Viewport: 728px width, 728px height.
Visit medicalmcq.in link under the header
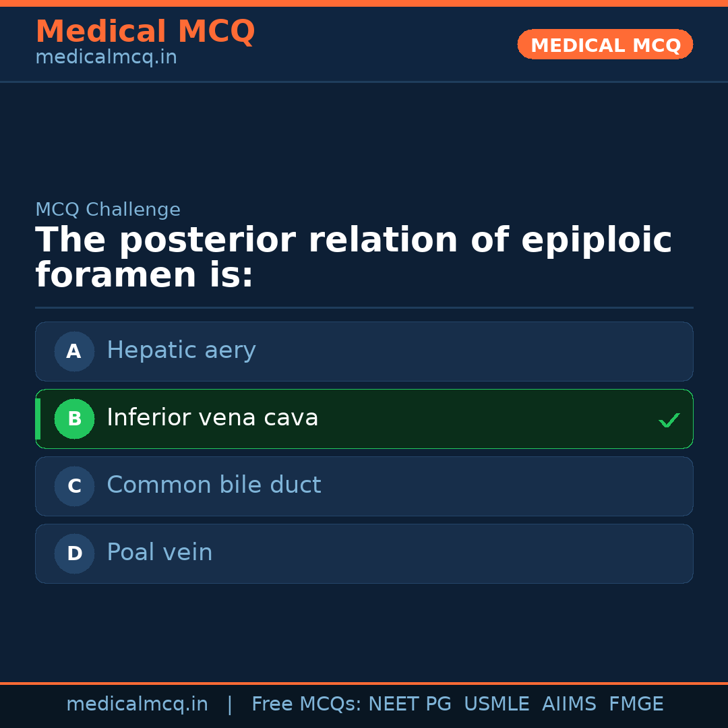click(106, 58)
